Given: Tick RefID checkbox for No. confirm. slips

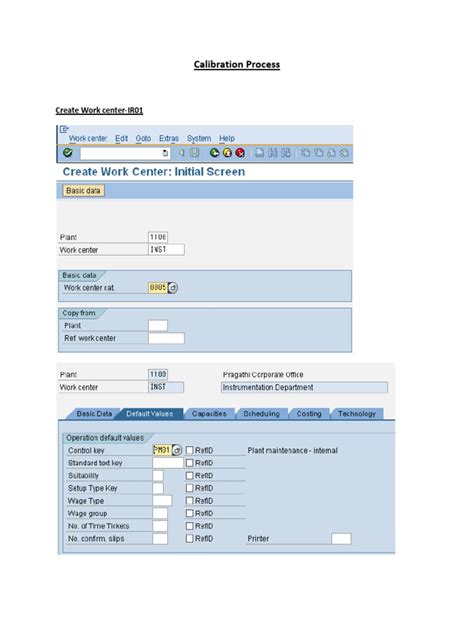Looking at the screenshot, I should pyautogui.click(x=189, y=538).
